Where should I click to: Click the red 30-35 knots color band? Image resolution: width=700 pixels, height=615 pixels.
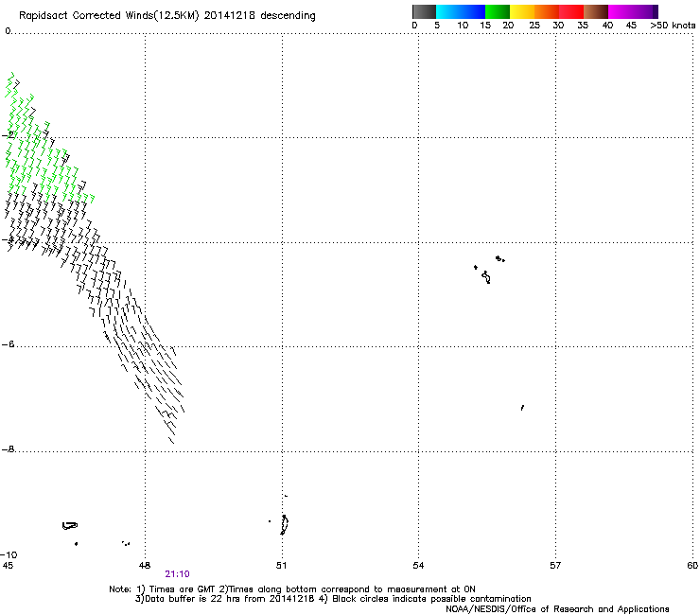point(571,11)
